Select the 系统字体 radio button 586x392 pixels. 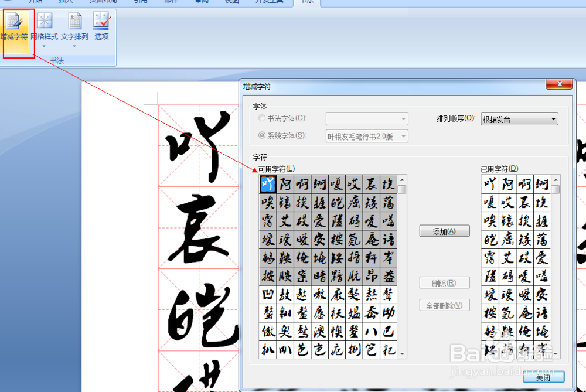point(262,135)
